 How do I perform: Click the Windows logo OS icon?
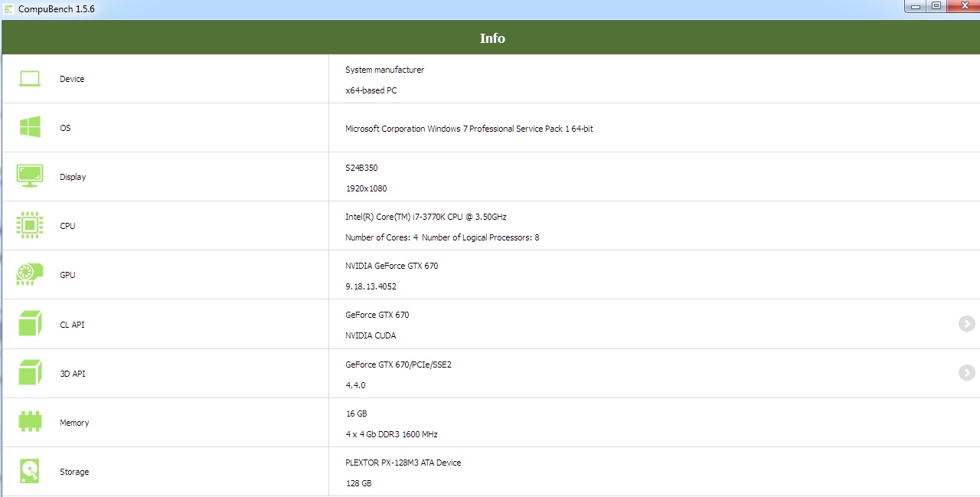(30, 127)
